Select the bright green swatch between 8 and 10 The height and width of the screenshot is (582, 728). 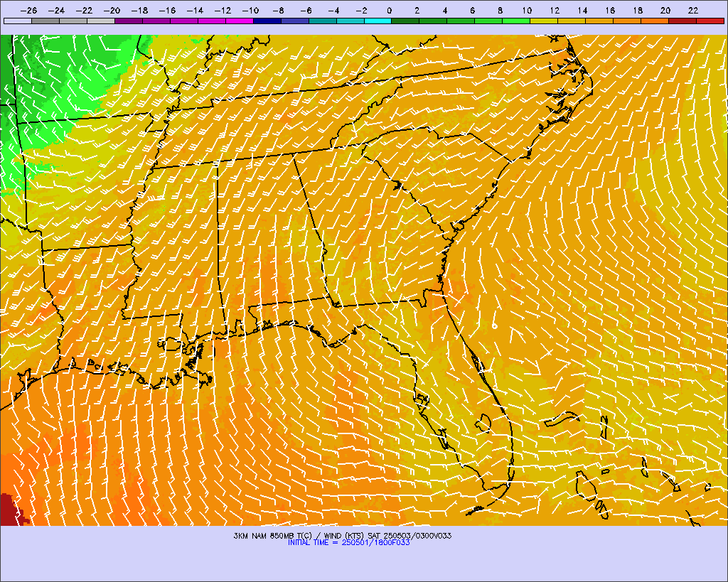[x=516, y=21]
